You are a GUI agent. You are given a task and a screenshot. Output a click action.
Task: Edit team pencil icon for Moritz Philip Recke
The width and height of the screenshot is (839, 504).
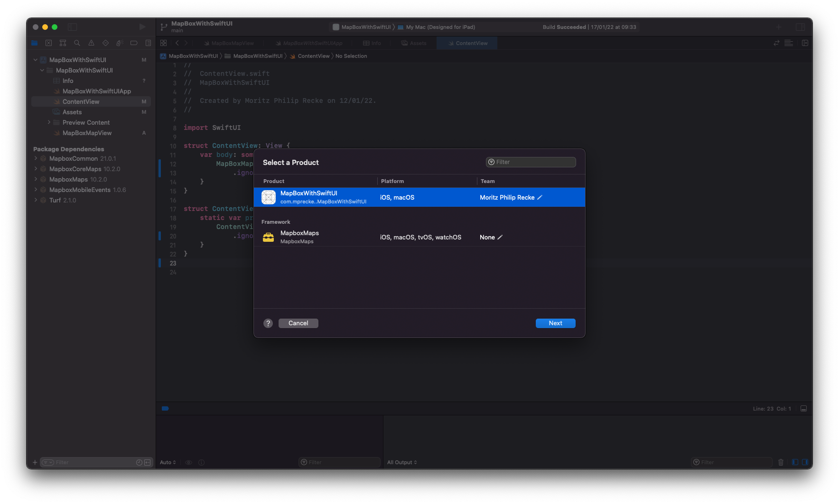pos(540,197)
